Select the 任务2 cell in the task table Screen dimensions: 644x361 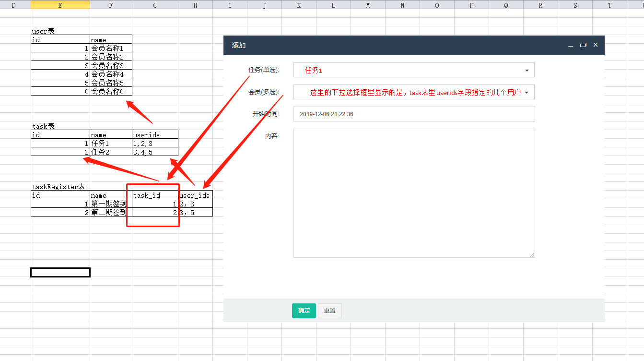(111, 152)
